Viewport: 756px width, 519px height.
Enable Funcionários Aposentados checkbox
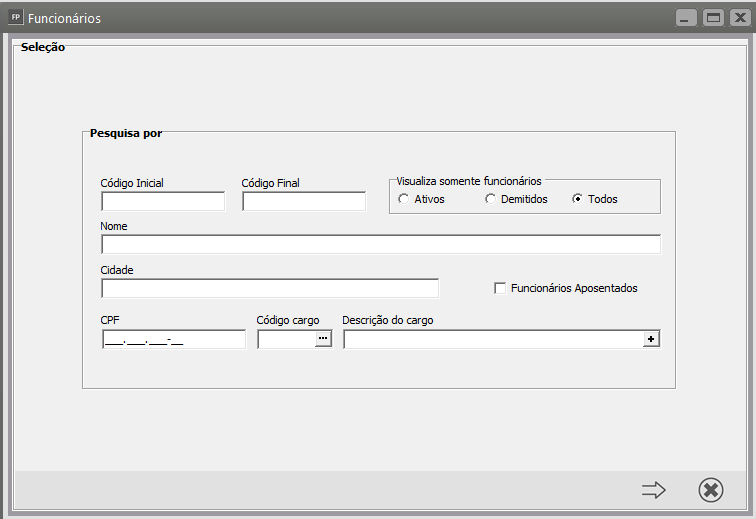pos(500,288)
